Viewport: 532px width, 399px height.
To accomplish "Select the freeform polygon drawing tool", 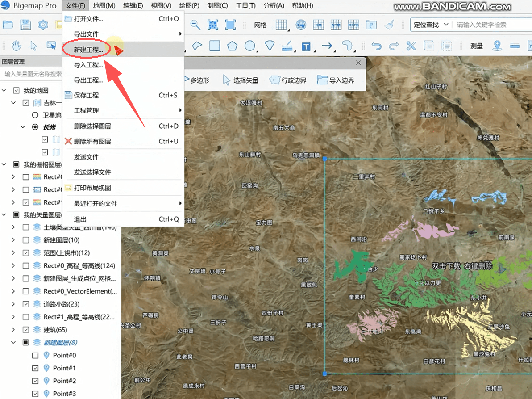I will click(197, 46).
